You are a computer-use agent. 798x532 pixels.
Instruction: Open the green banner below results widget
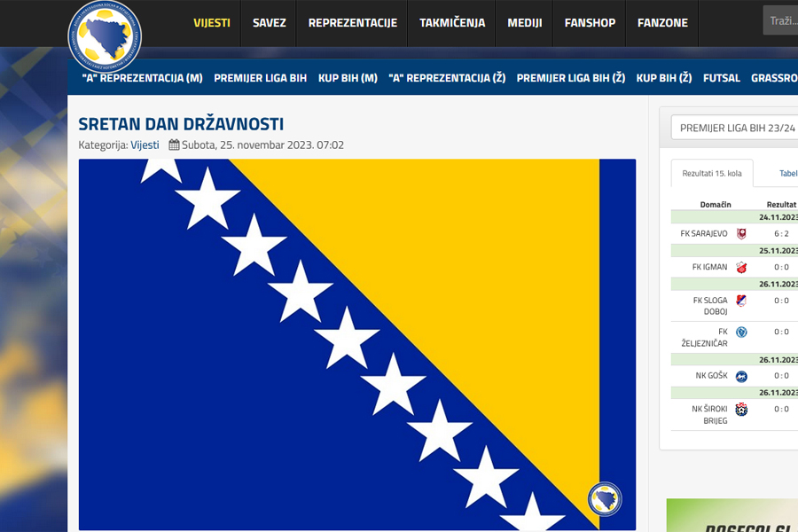tap(732, 515)
